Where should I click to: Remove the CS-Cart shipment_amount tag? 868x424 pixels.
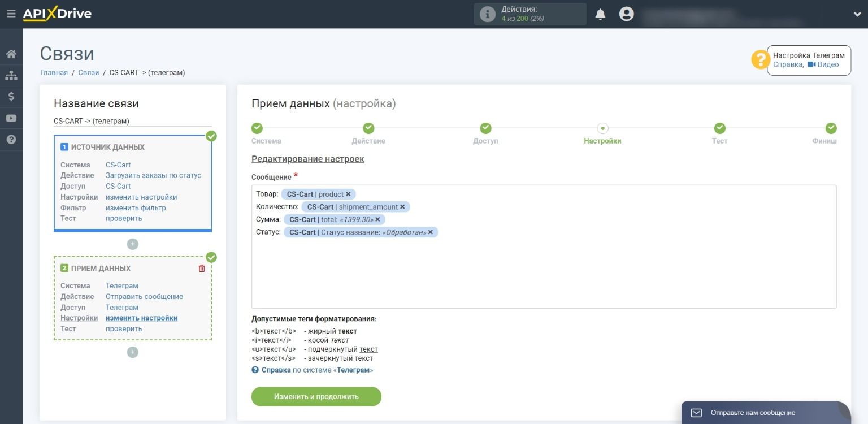[x=402, y=207]
